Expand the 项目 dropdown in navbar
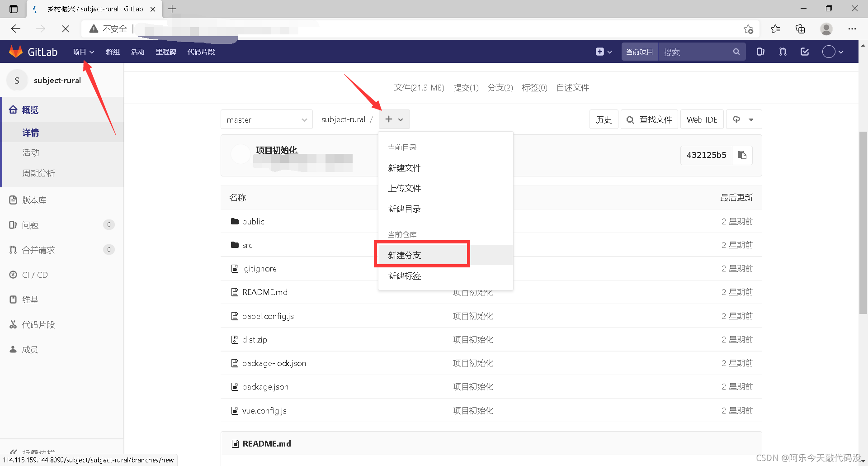 tap(83, 52)
